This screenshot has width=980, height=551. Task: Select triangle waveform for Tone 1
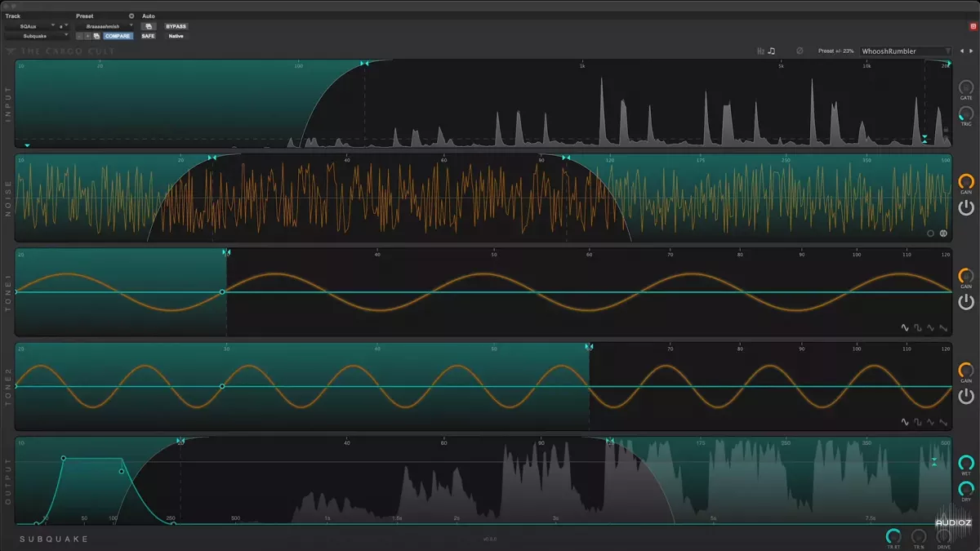coord(931,328)
